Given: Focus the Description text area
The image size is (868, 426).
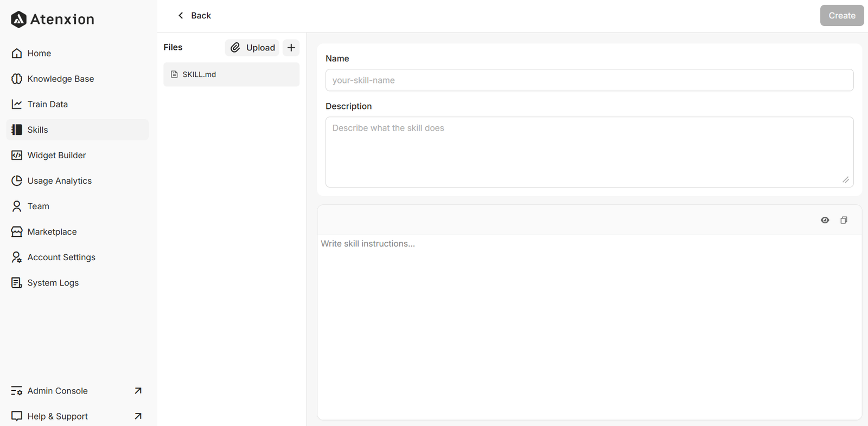Looking at the screenshot, I should pos(589,152).
